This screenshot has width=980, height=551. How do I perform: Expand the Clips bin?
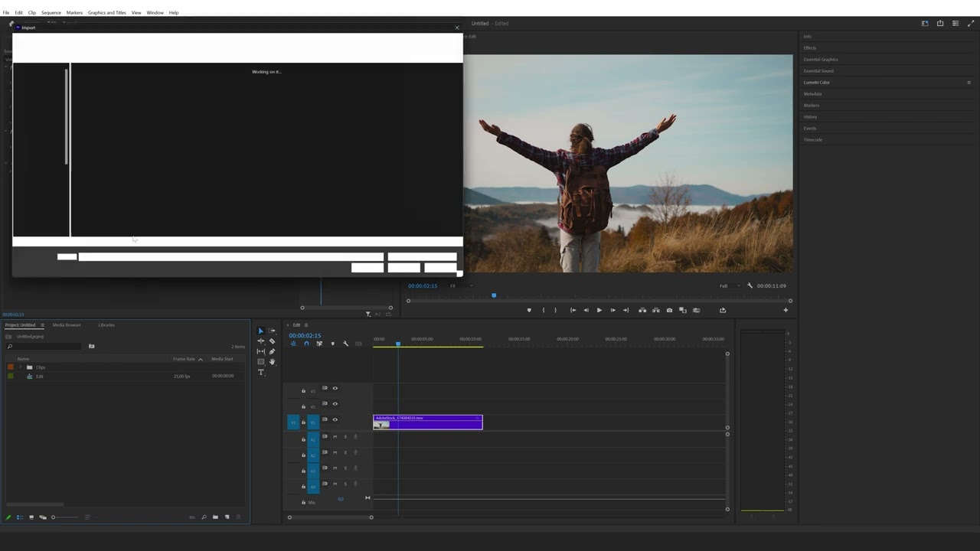click(21, 367)
